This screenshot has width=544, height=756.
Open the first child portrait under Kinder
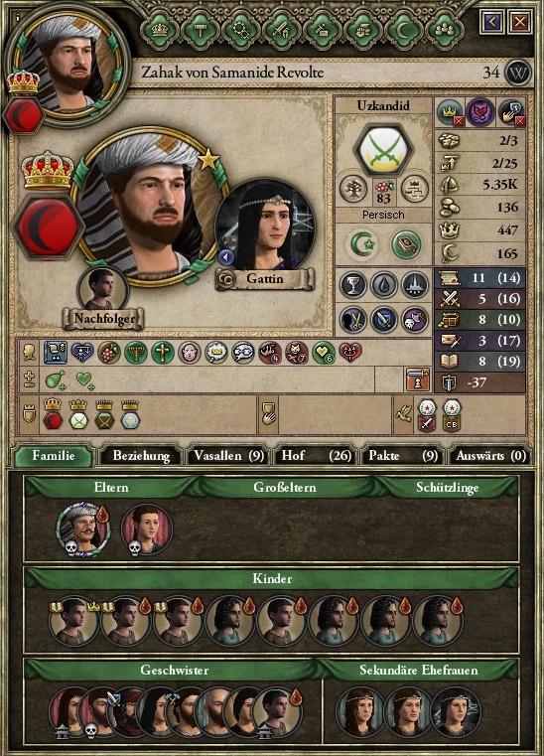(72, 621)
